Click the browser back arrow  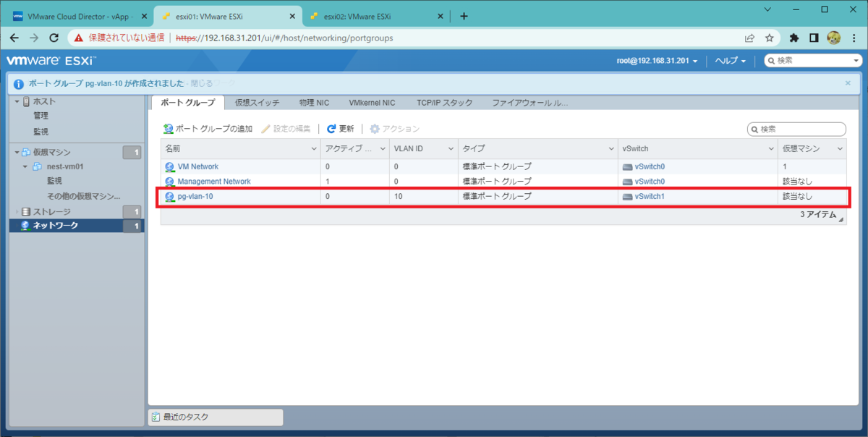14,38
